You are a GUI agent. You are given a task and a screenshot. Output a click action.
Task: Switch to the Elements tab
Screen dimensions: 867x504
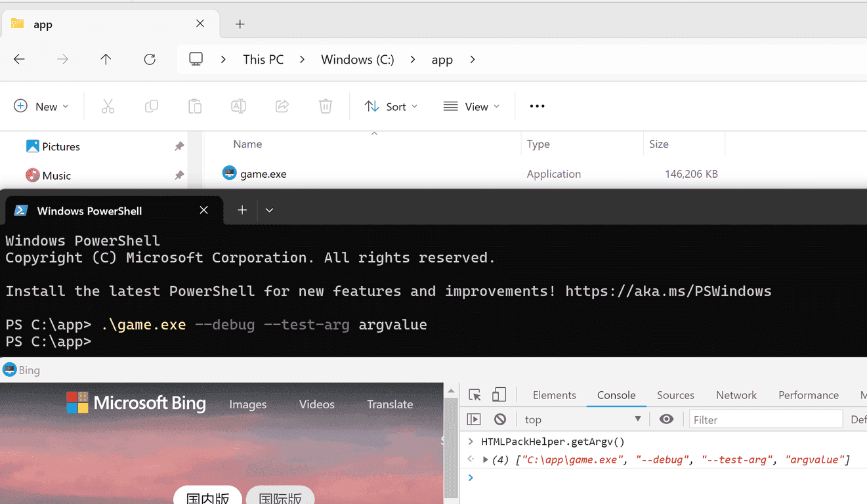(554, 395)
